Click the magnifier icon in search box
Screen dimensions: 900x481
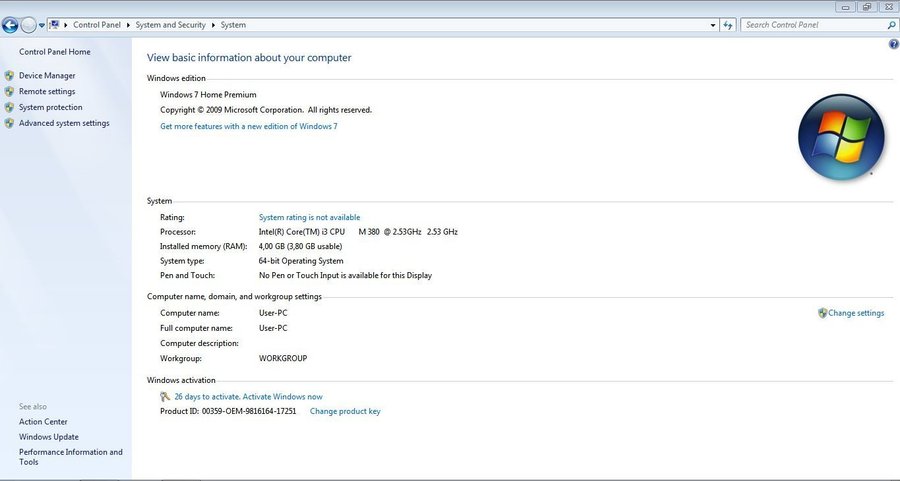click(891, 25)
